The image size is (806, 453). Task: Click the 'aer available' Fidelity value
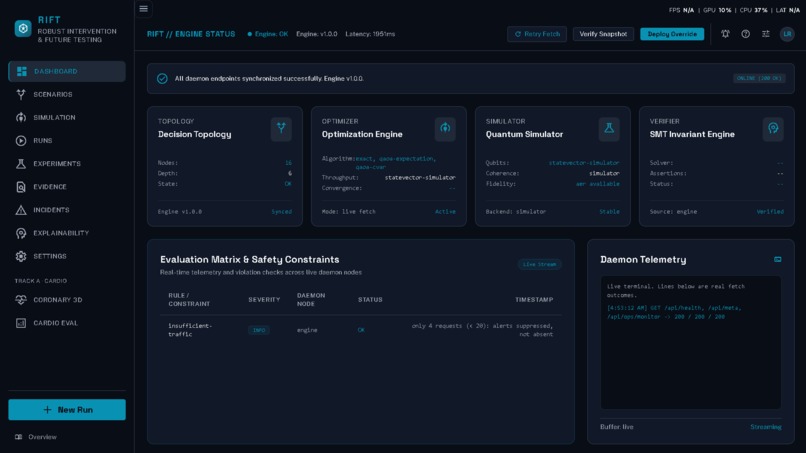pos(597,184)
